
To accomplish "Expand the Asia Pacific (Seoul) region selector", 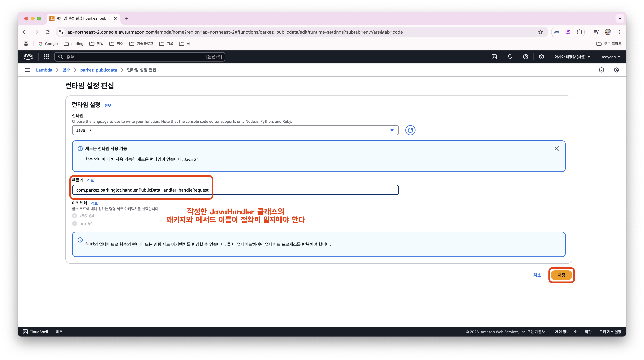I will (x=572, y=57).
